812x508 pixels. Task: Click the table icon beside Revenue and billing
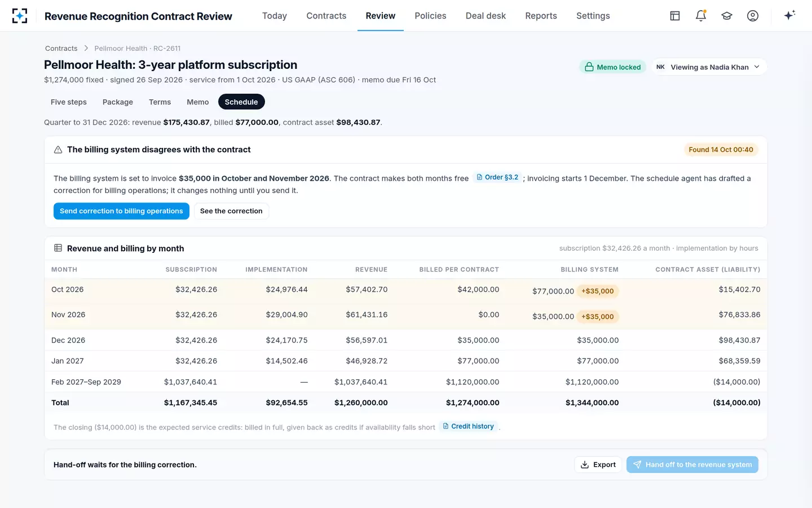[x=58, y=248]
